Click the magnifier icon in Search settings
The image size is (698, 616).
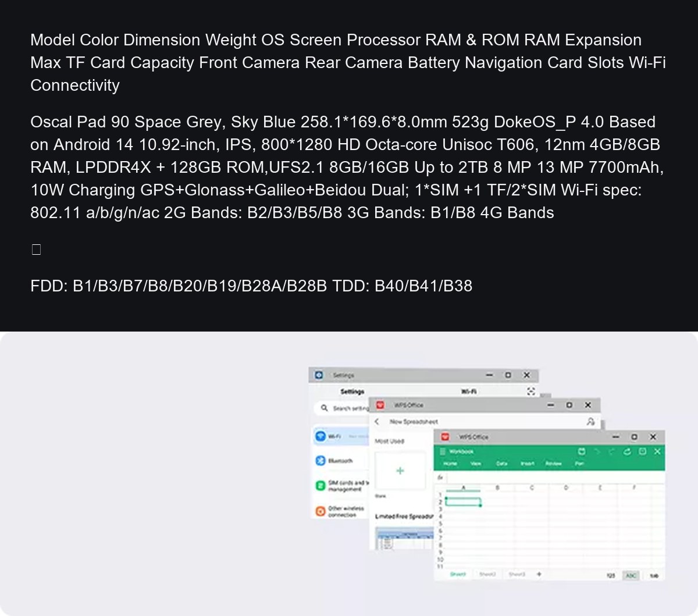pos(325,408)
